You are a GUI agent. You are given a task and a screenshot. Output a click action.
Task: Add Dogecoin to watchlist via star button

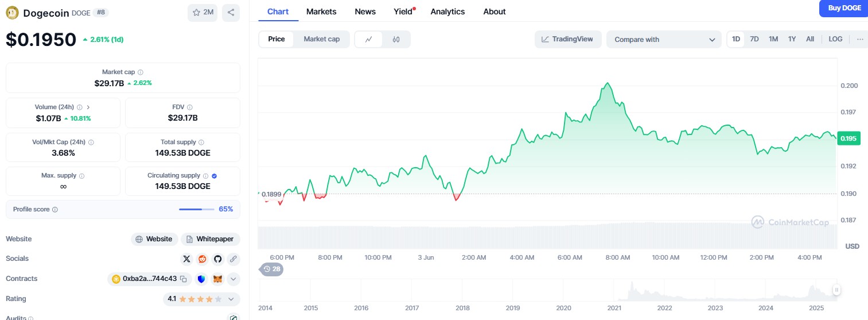(x=202, y=12)
